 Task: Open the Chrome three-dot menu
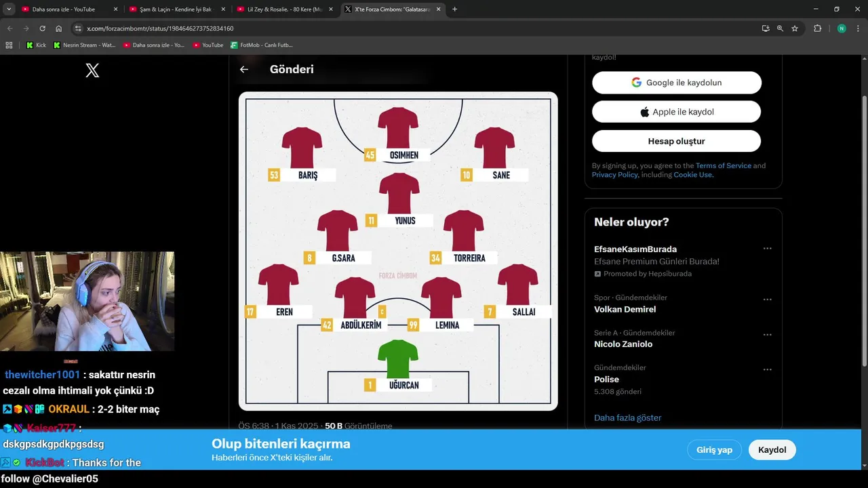pos(858,28)
